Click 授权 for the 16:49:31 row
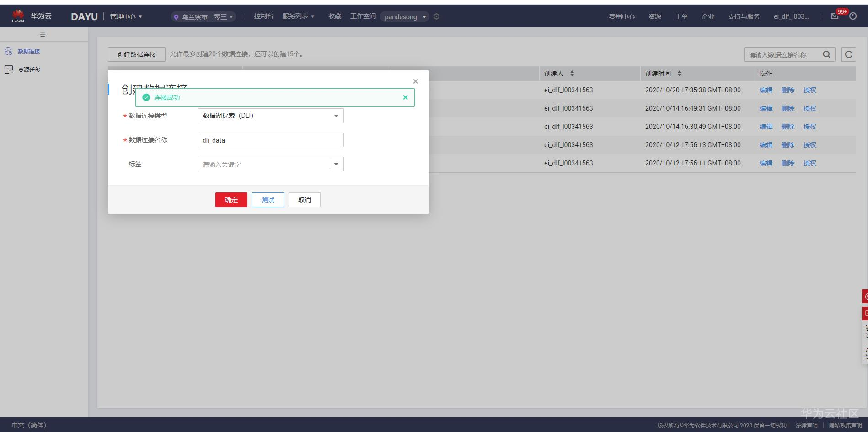 (x=810, y=108)
